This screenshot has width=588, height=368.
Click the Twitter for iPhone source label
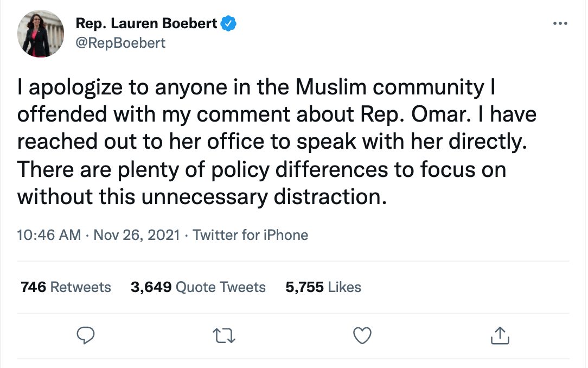point(250,235)
